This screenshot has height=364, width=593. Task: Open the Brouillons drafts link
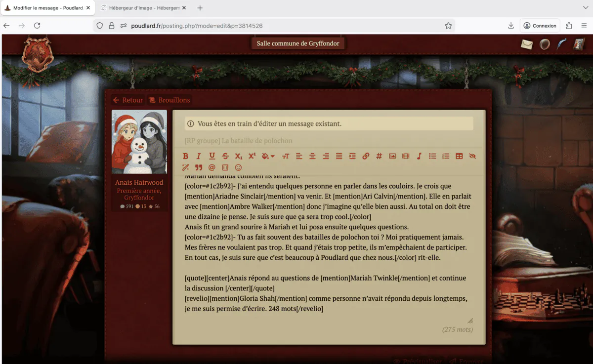click(169, 100)
